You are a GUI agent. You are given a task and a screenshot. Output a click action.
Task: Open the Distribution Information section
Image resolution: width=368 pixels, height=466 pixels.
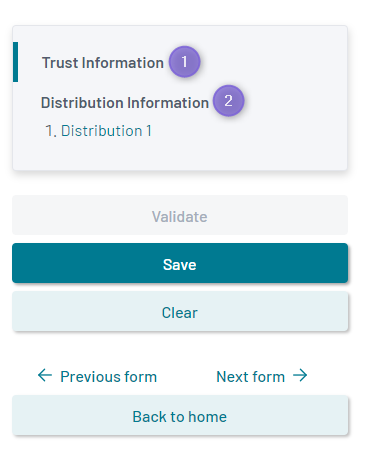pos(125,103)
